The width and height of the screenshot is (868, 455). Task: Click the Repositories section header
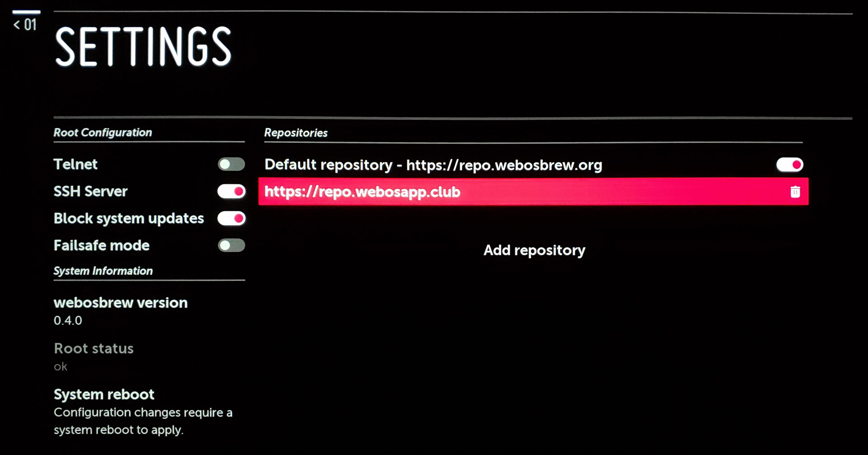click(x=296, y=133)
